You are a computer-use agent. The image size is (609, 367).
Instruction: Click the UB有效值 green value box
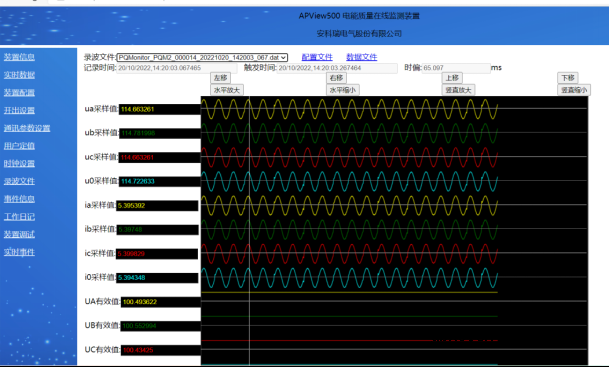[x=161, y=326]
